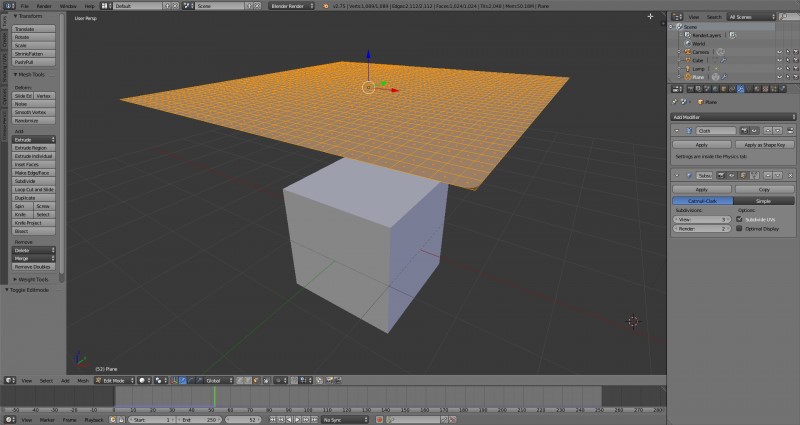Hide the Plane object in viewport

pos(779,77)
